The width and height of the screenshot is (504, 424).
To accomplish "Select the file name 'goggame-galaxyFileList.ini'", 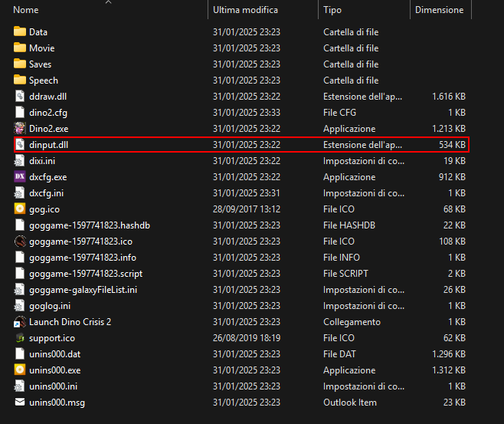I will click(x=83, y=290).
